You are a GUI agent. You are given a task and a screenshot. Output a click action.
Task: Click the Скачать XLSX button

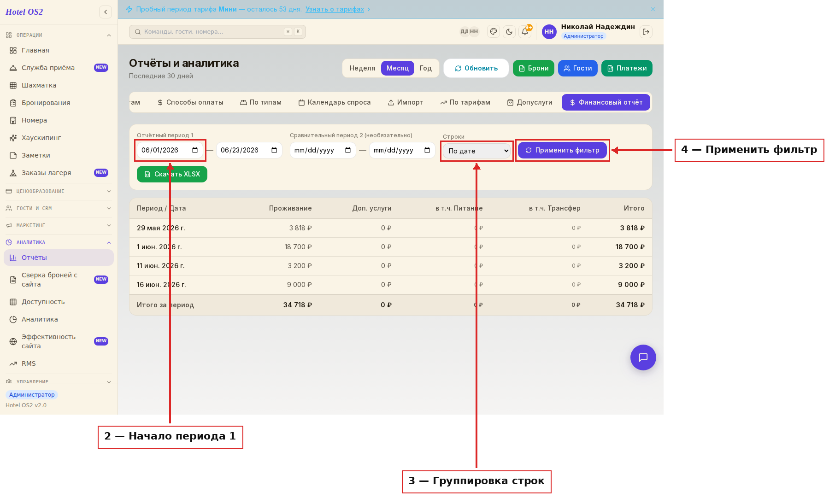click(172, 174)
